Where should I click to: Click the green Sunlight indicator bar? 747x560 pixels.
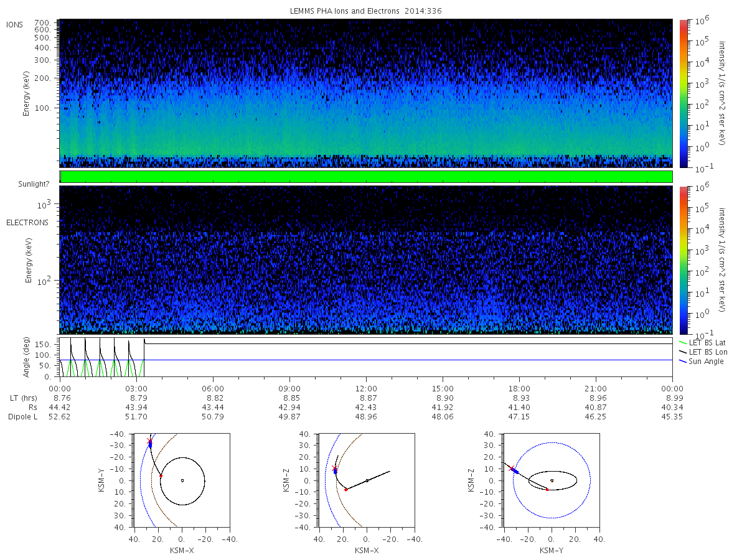pyautogui.click(x=366, y=177)
